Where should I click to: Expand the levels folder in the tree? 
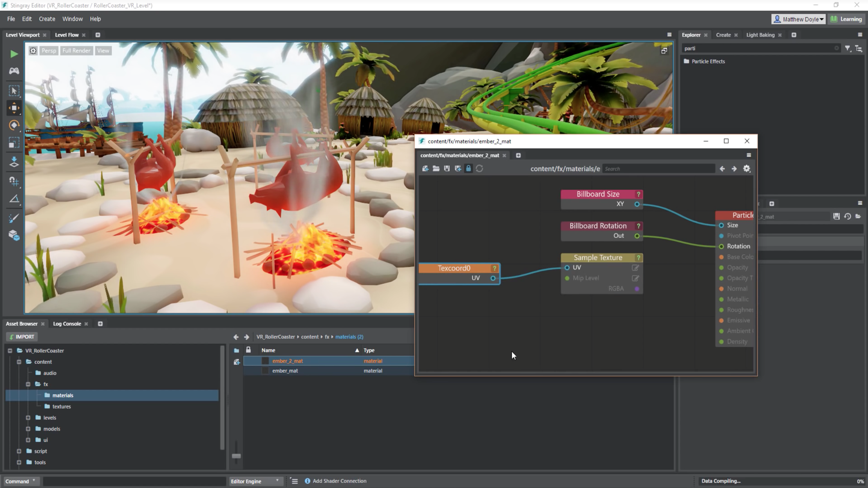click(x=28, y=417)
